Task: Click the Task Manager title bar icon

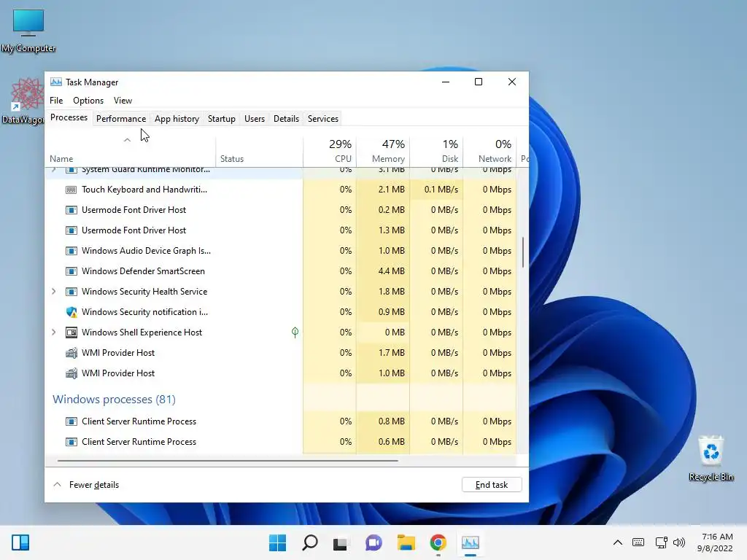Action: coord(56,82)
